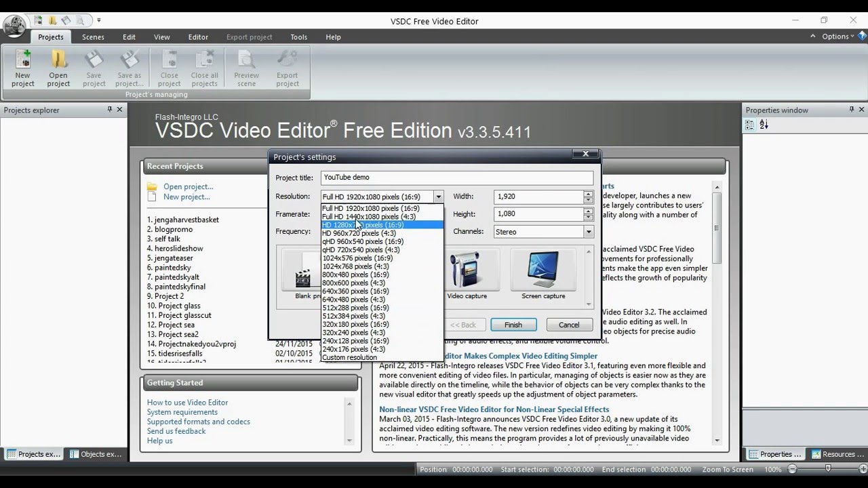Click categorized view icon in Properties window
This screenshot has height=488, width=868.
tap(750, 125)
